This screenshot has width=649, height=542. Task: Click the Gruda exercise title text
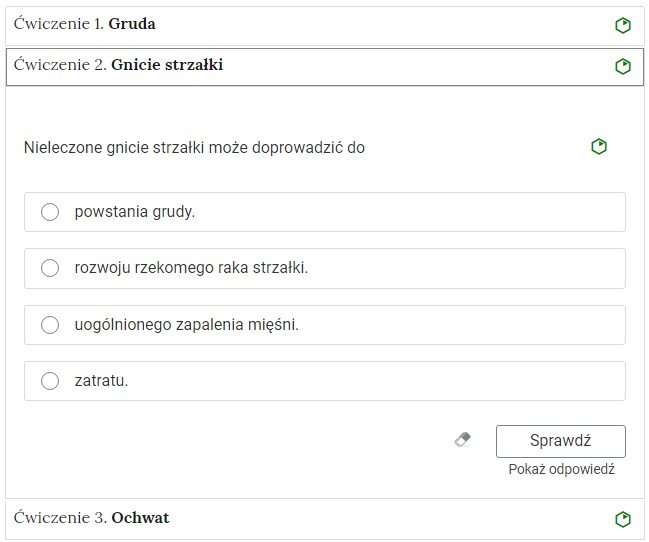point(132,24)
